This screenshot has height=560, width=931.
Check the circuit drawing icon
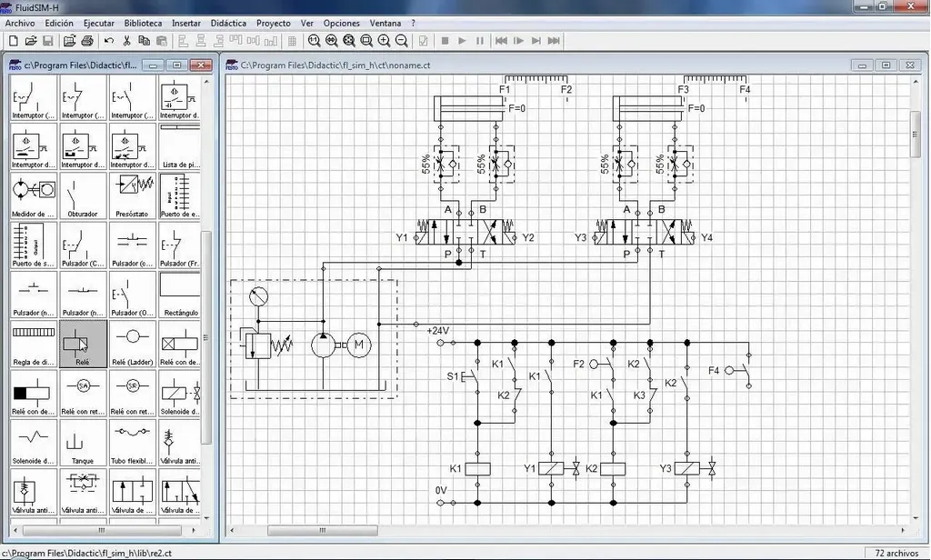click(x=424, y=41)
